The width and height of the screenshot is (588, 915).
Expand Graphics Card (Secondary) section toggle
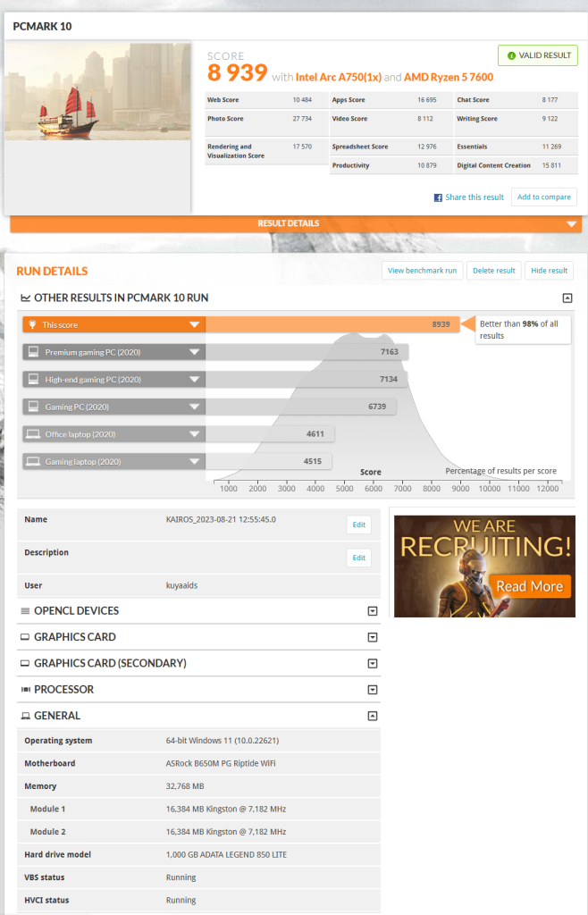(x=373, y=664)
